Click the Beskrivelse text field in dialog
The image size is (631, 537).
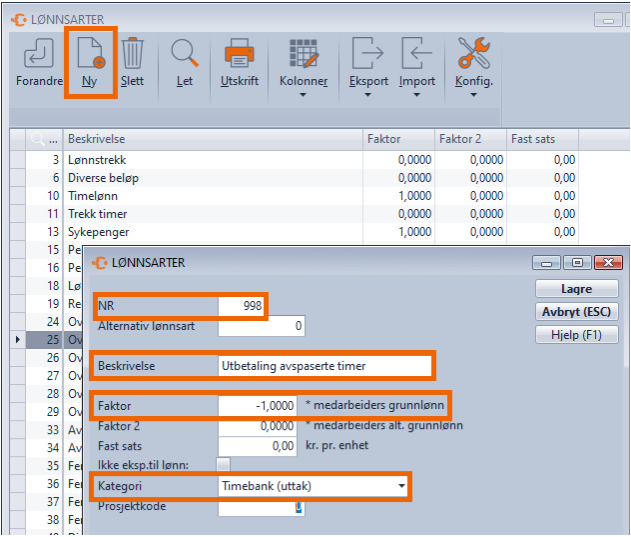pyautogui.click(x=325, y=366)
